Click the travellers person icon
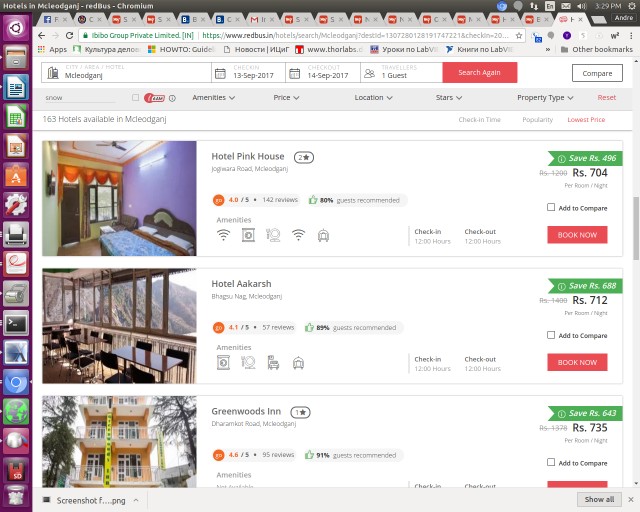The image size is (640, 512). coord(369,72)
